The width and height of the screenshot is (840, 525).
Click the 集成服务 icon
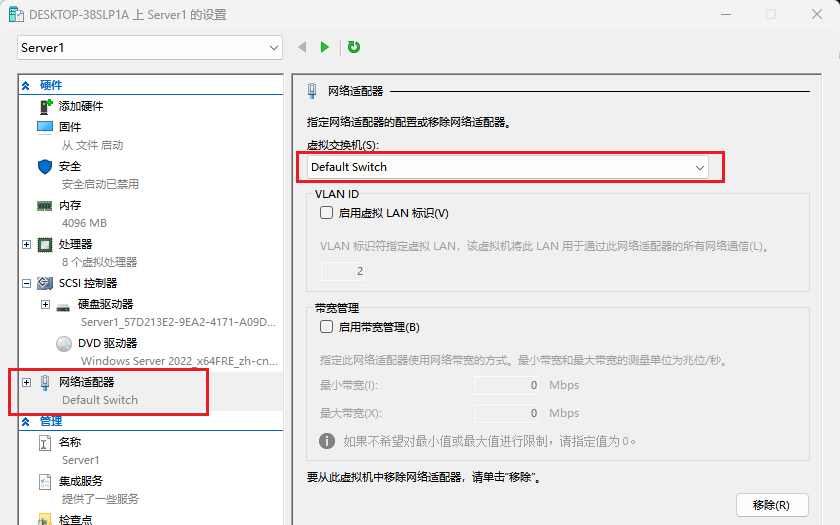pyautogui.click(x=45, y=482)
